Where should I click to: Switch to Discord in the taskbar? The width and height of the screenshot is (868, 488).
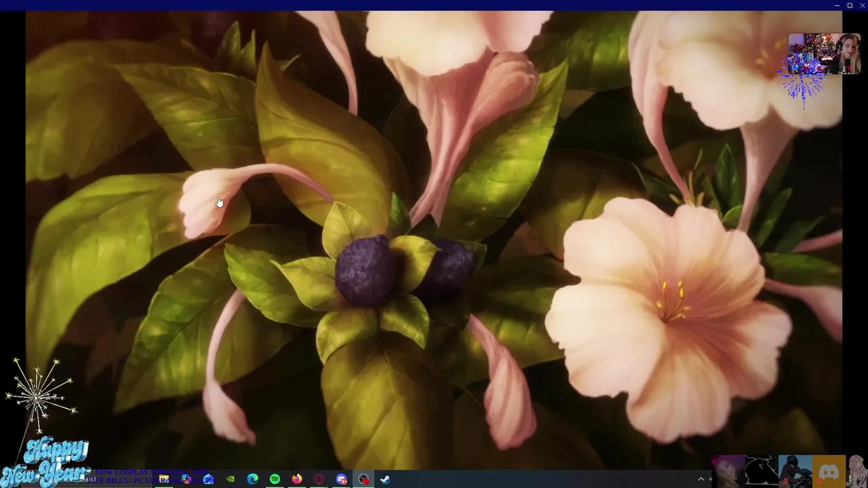tap(341, 479)
